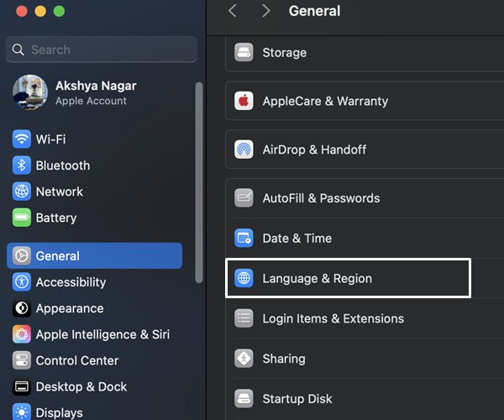Open Control Center label
This screenshot has width=504, height=420.
[77, 360]
